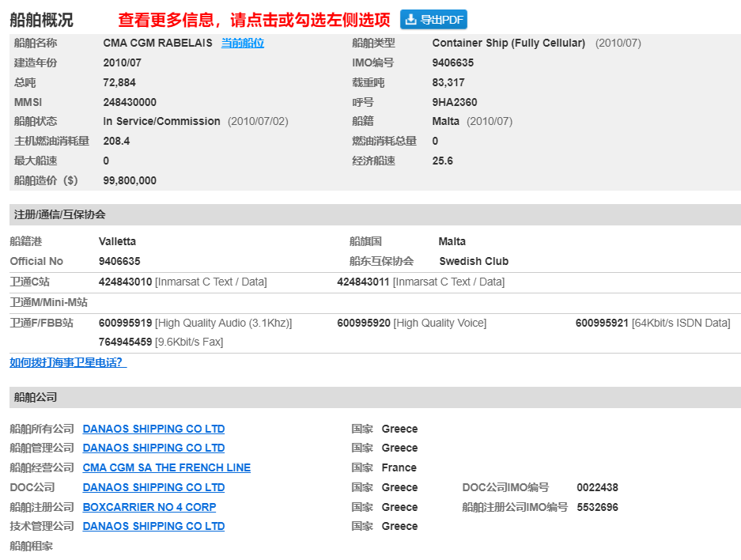Select FBB number 600995920
Screen dimensions: 741x560
point(364,324)
